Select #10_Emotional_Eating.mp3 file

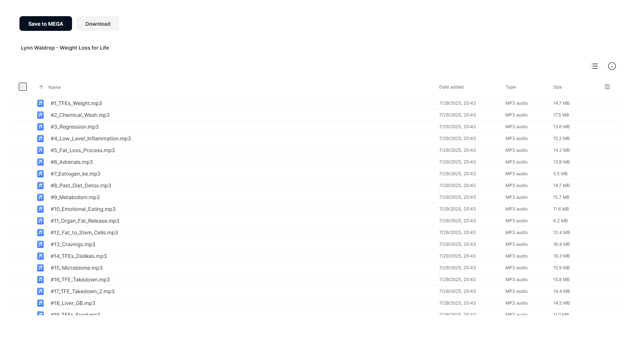pyautogui.click(x=317, y=209)
